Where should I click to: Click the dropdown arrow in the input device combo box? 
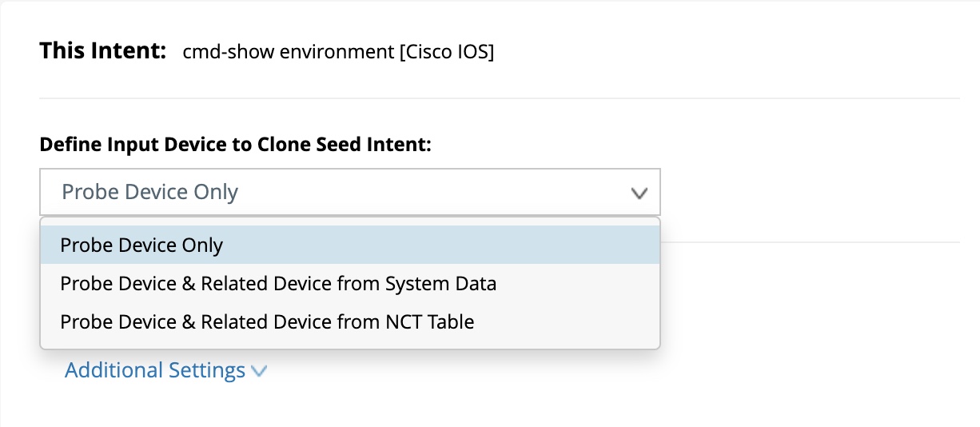click(x=638, y=193)
